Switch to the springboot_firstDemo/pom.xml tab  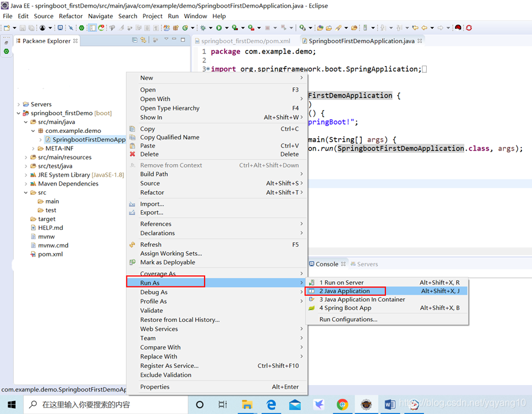(x=246, y=41)
